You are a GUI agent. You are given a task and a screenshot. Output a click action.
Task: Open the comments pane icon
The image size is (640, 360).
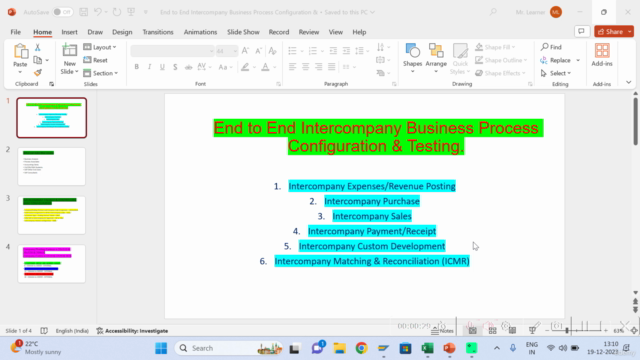pos(582,31)
